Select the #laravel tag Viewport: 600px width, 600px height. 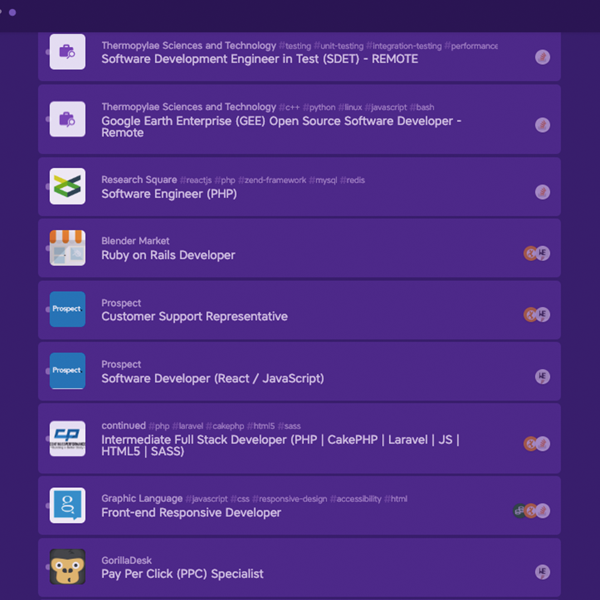pyautogui.click(x=188, y=426)
